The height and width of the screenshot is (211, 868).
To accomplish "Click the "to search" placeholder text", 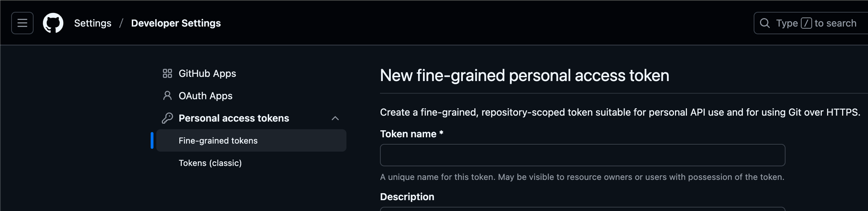I will click(x=835, y=23).
